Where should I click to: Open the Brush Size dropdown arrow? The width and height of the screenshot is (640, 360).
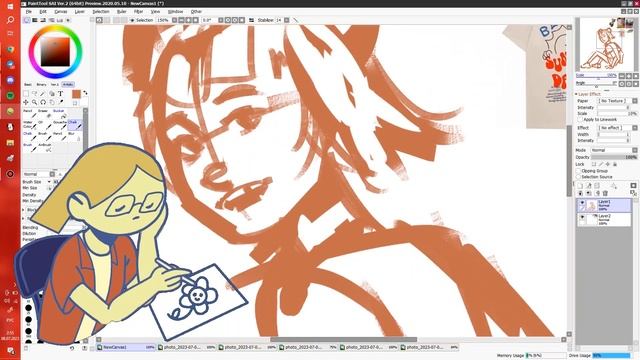click(x=49, y=182)
